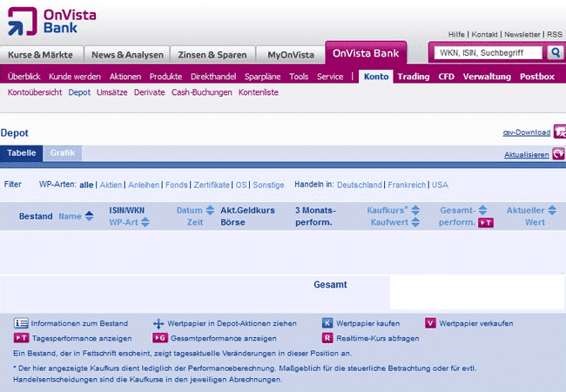Open Tools menu item
This screenshot has width=566, height=392.
point(299,77)
